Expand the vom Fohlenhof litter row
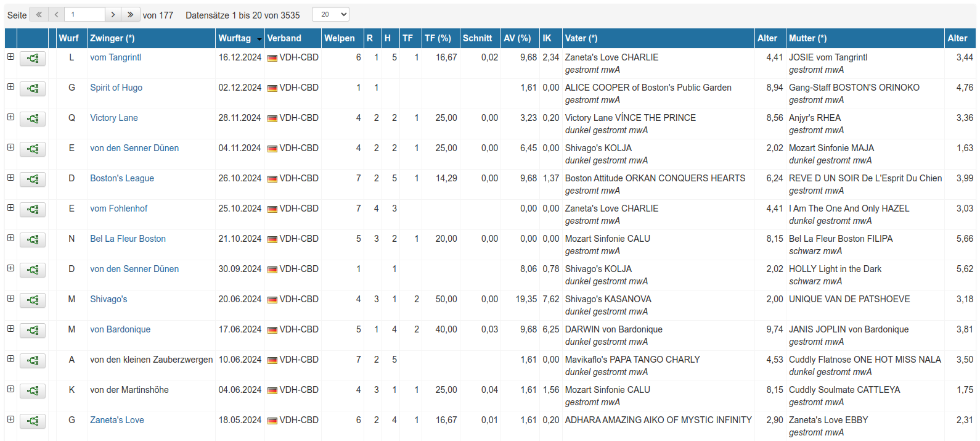Viewport: 980px width, 441px height. tap(10, 207)
